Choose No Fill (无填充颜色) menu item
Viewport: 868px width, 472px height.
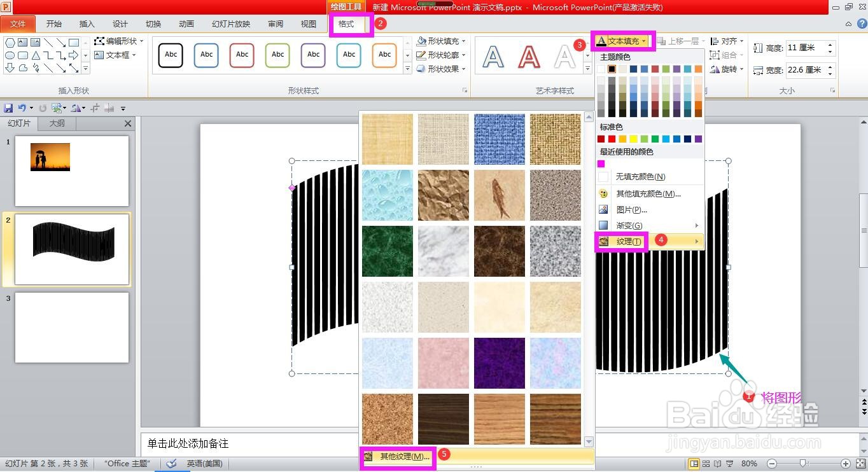(x=649, y=177)
